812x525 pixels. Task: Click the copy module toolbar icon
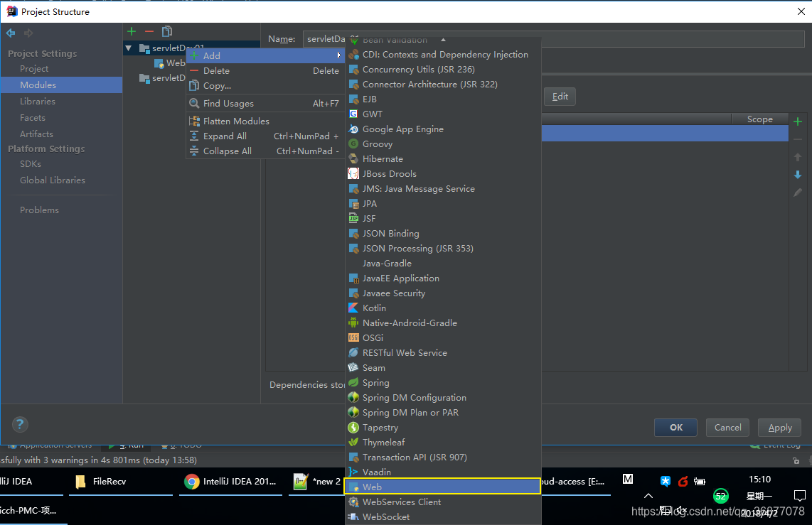pyautogui.click(x=167, y=31)
